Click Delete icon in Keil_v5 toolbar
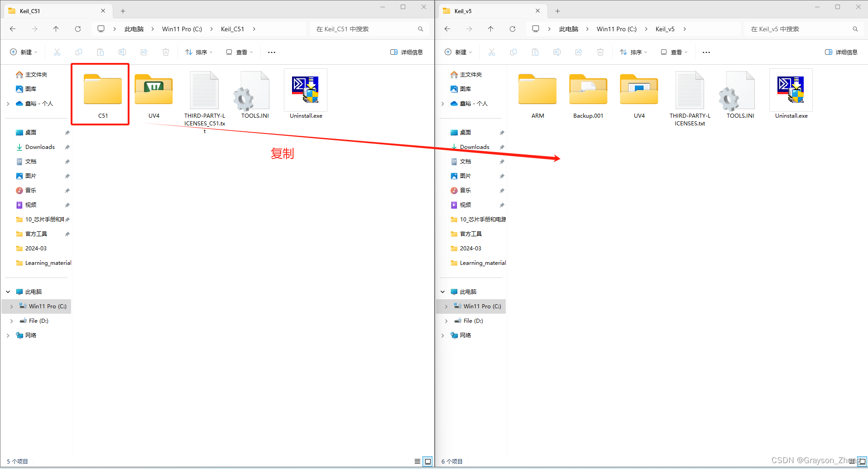 tap(600, 52)
